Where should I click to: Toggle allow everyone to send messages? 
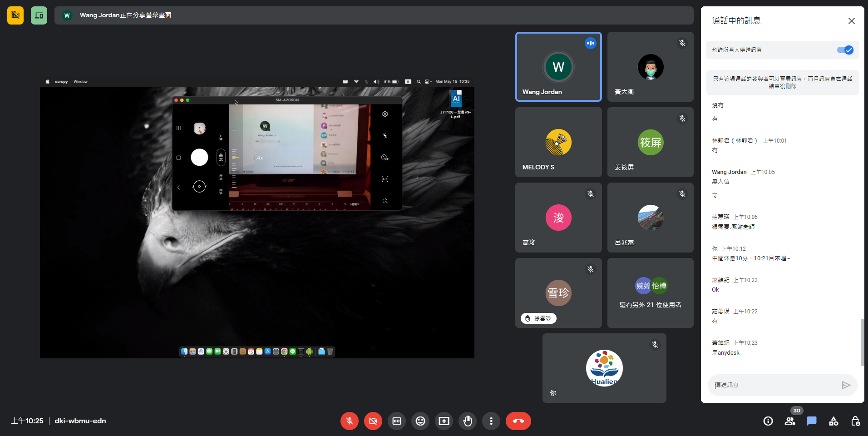[845, 50]
